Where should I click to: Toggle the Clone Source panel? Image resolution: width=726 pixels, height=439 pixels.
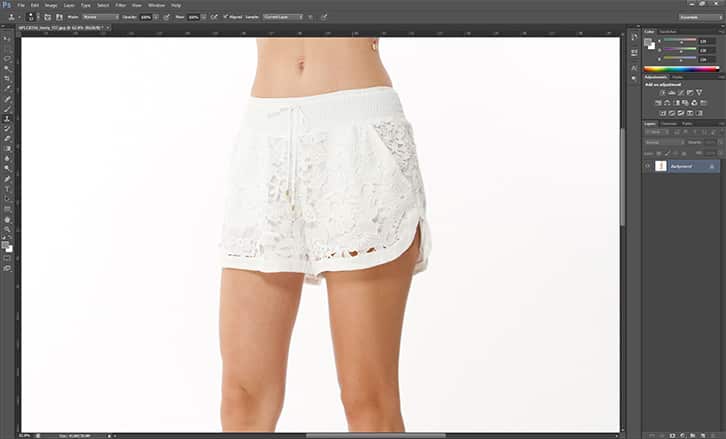59,17
